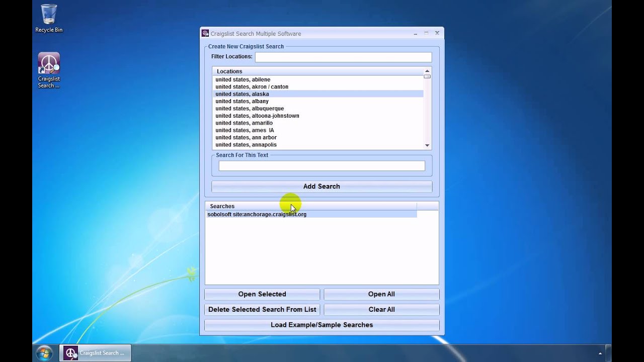
Task: Select the Craigslist Search desktop shortcut icon
Action: click(x=49, y=70)
